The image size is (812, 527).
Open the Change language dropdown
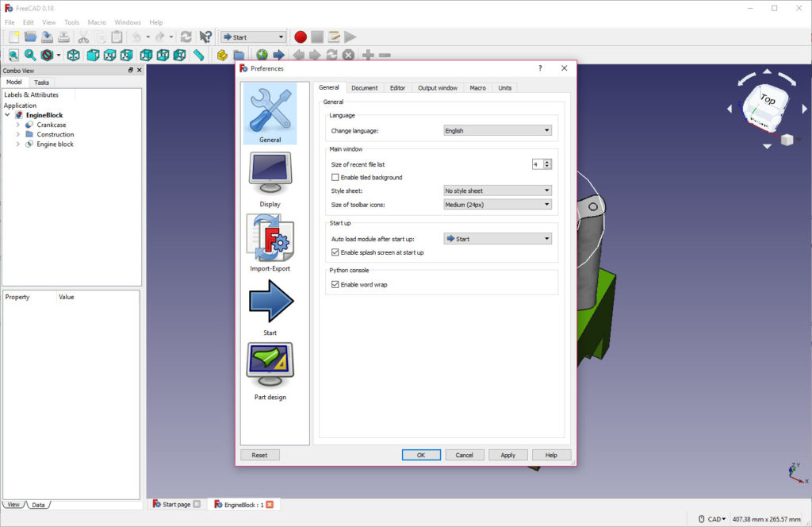click(497, 131)
